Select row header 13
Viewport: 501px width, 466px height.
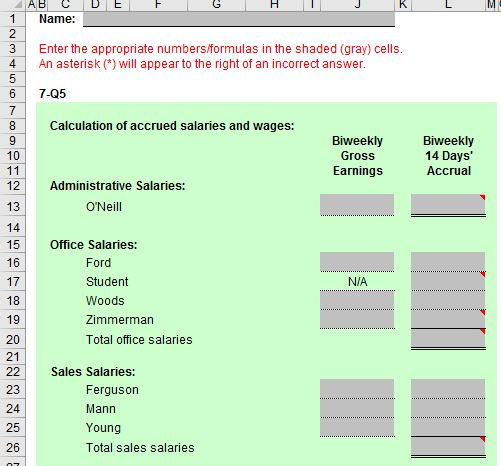click(13, 206)
